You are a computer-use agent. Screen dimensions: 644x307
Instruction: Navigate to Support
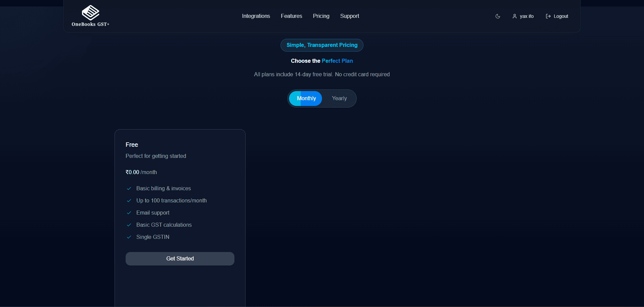point(349,16)
